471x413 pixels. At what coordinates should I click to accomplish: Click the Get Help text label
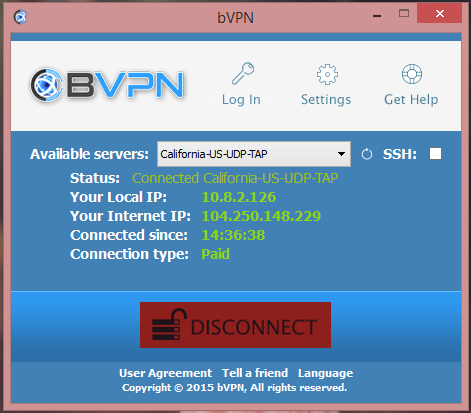pos(411,99)
